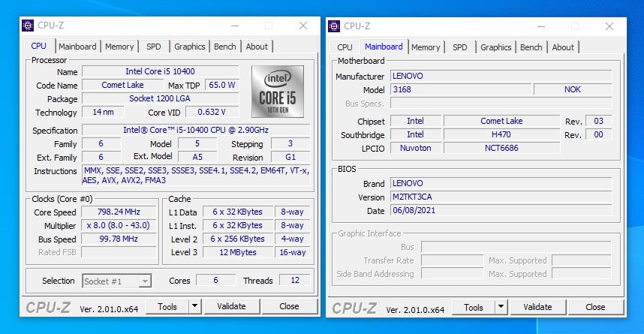Click the Close button in the right window
This screenshot has width=644, height=334.
click(595, 307)
